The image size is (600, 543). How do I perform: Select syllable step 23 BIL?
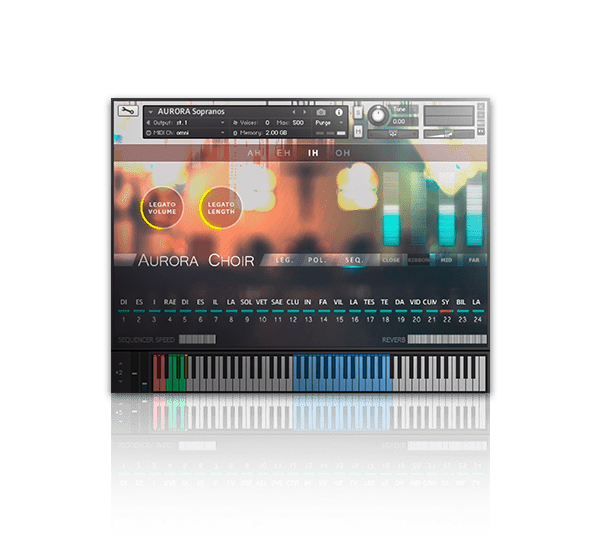click(x=461, y=302)
